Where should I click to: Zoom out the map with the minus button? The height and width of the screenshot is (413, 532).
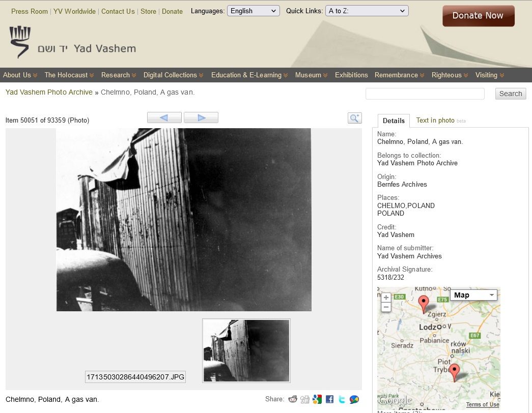coord(386,307)
